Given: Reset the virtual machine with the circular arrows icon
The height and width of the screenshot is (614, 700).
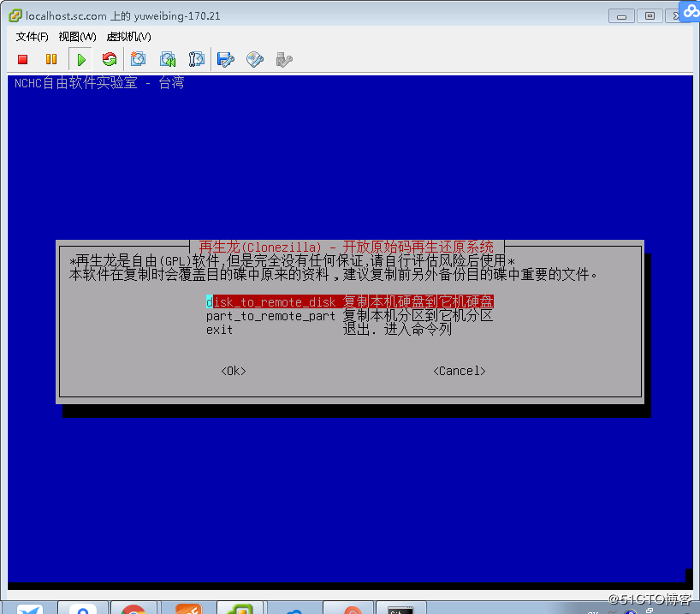Looking at the screenshot, I should (x=110, y=59).
